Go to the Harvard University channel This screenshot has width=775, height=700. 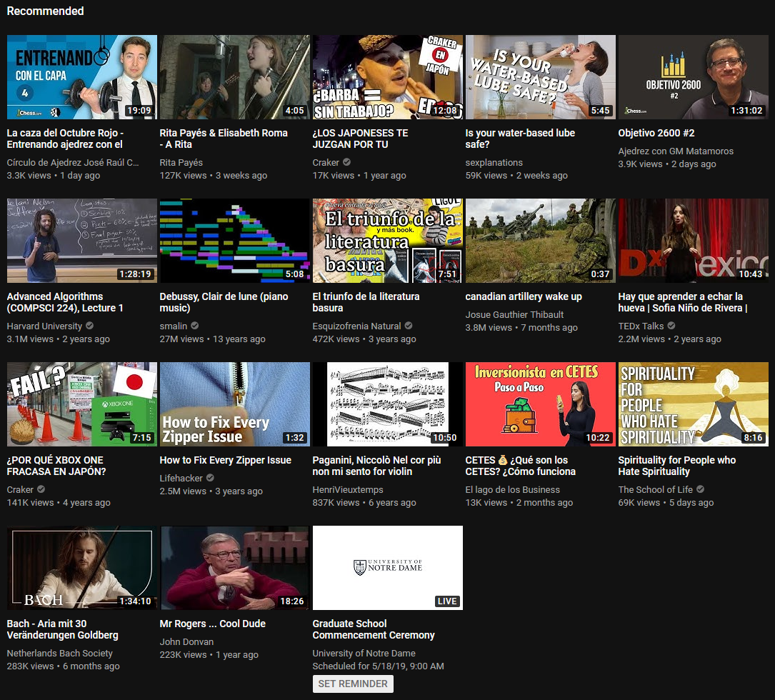44,326
